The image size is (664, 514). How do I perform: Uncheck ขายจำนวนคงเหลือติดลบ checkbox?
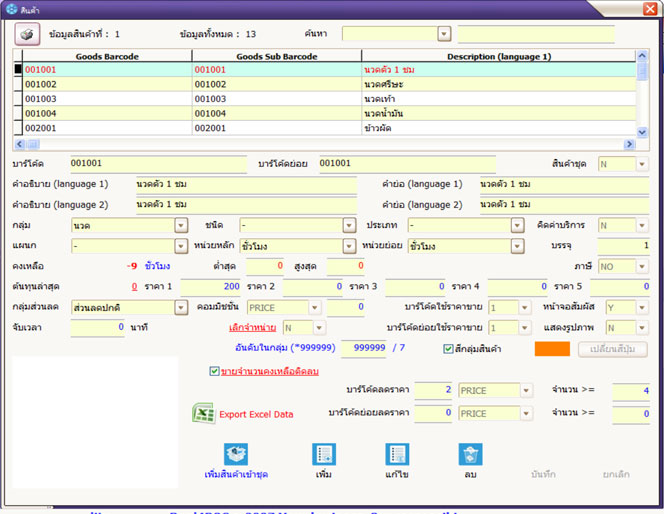click(214, 371)
